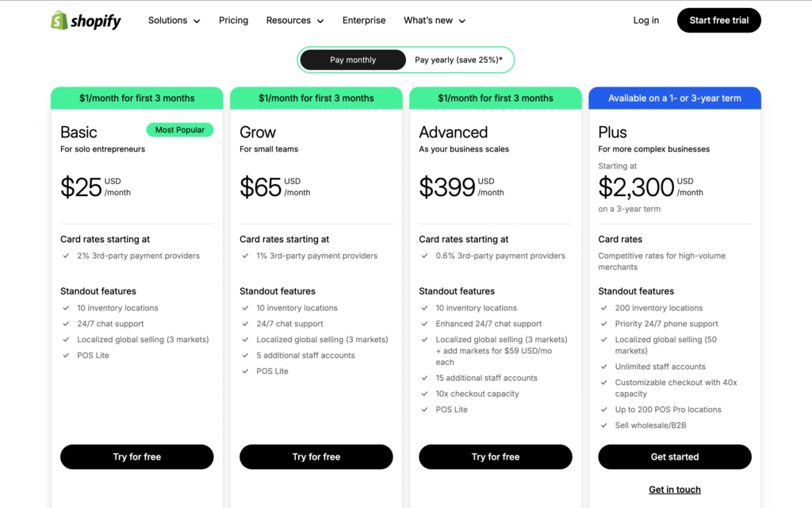Open the Resources dropdown menu
This screenshot has height=508, width=812.
click(x=294, y=21)
